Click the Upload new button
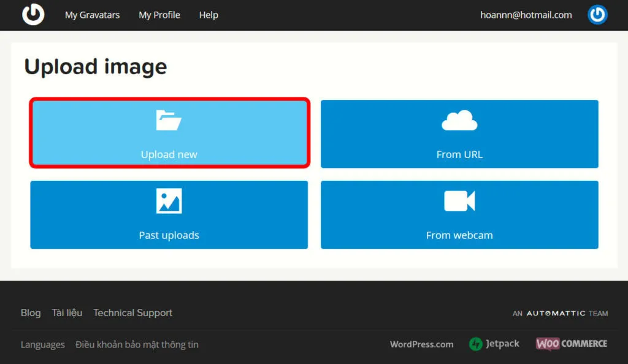The height and width of the screenshot is (364, 628). (169, 154)
